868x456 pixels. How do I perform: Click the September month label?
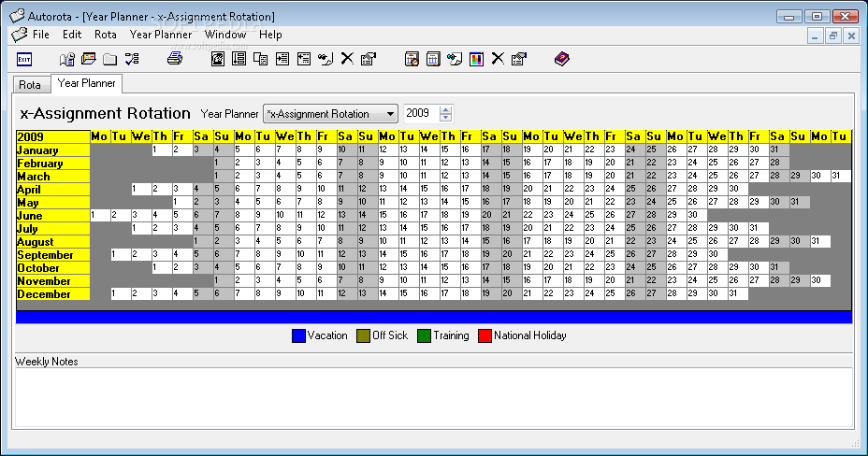(53, 255)
